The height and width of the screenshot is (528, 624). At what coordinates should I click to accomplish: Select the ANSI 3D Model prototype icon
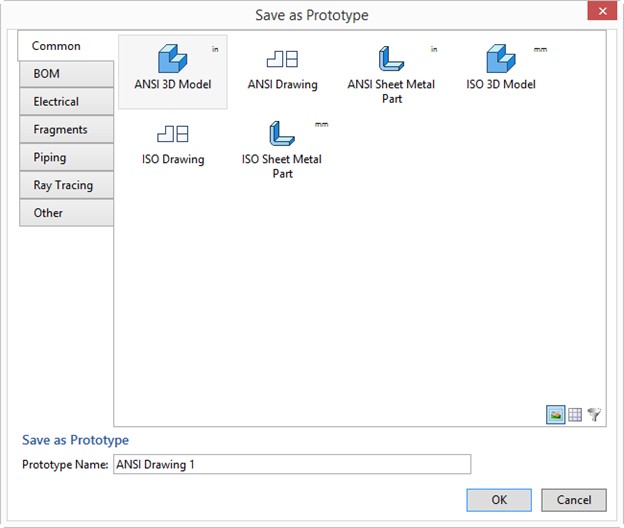click(x=172, y=58)
